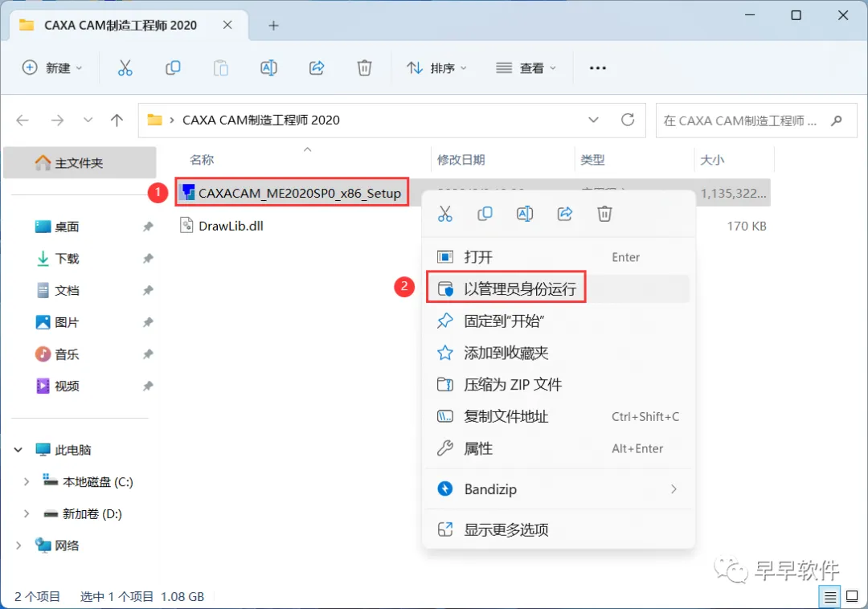868x609 pixels.
Task: Select the DrawLib.dll file
Action: pyautogui.click(x=231, y=227)
